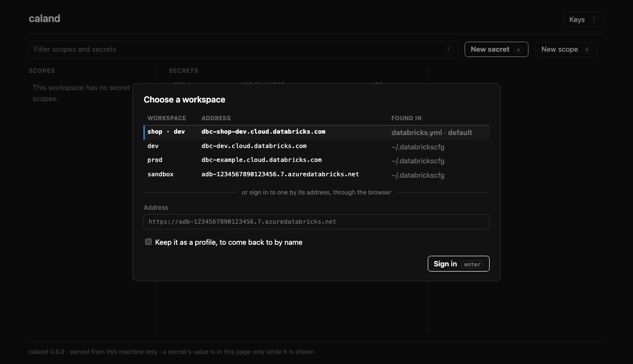
Task: Click address dbc-shop-dev.cloud.databricks.com
Action: click(x=264, y=132)
